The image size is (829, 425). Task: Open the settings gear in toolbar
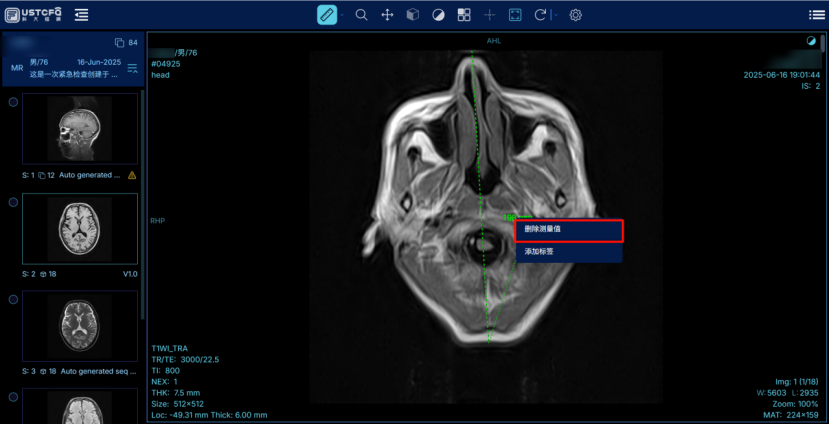point(576,15)
